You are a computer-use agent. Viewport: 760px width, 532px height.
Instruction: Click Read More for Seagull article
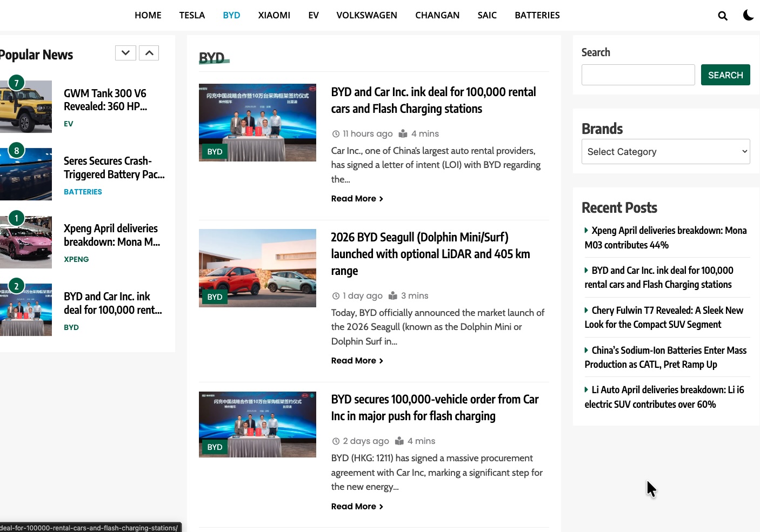(x=357, y=361)
